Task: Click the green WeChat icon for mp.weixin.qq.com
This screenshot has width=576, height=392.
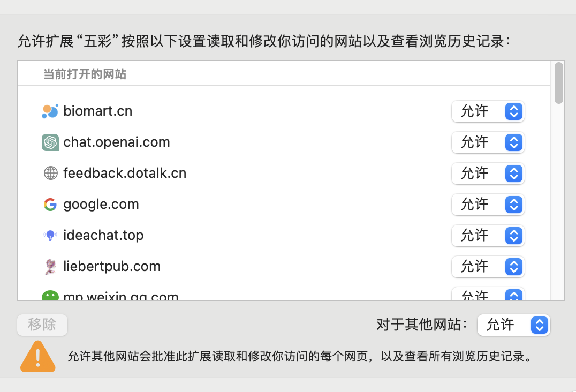Action: tap(50, 296)
